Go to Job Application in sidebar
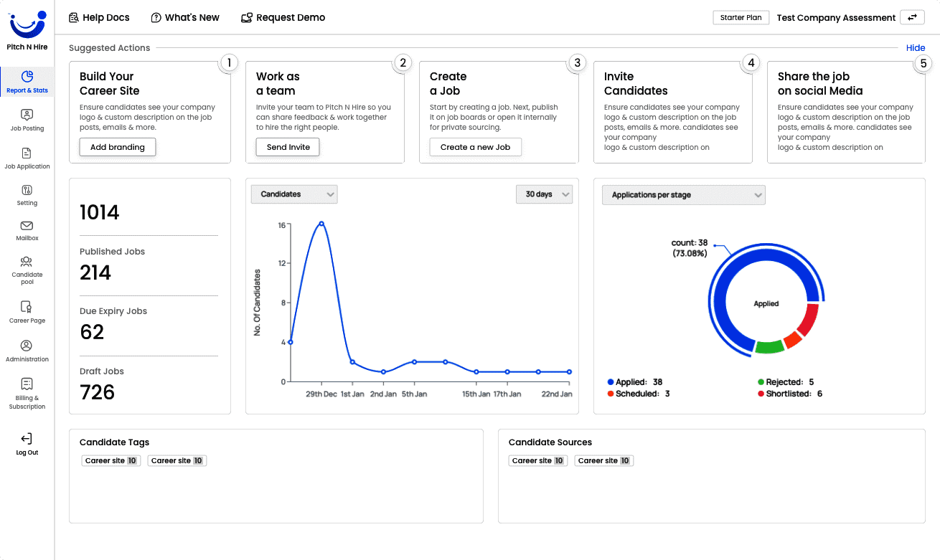This screenshot has height=560, width=940. 27,153
